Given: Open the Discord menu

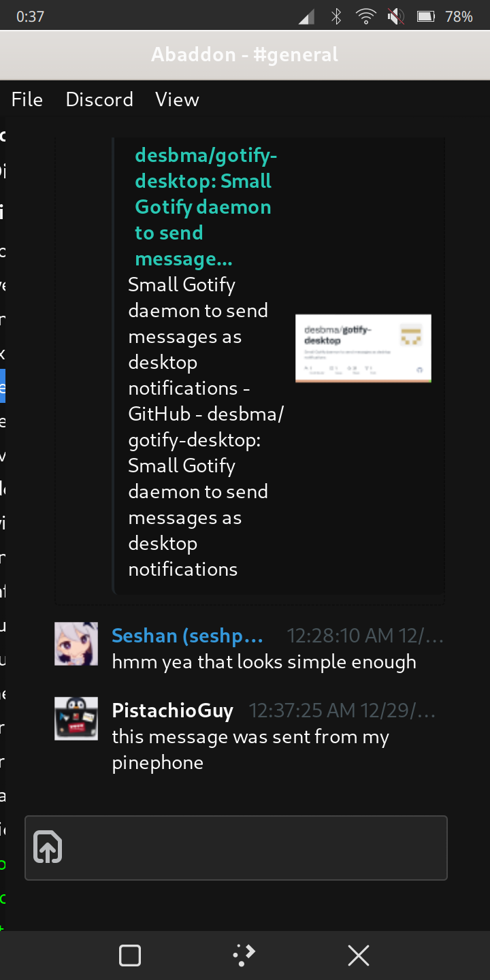Looking at the screenshot, I should click(99, 99).
